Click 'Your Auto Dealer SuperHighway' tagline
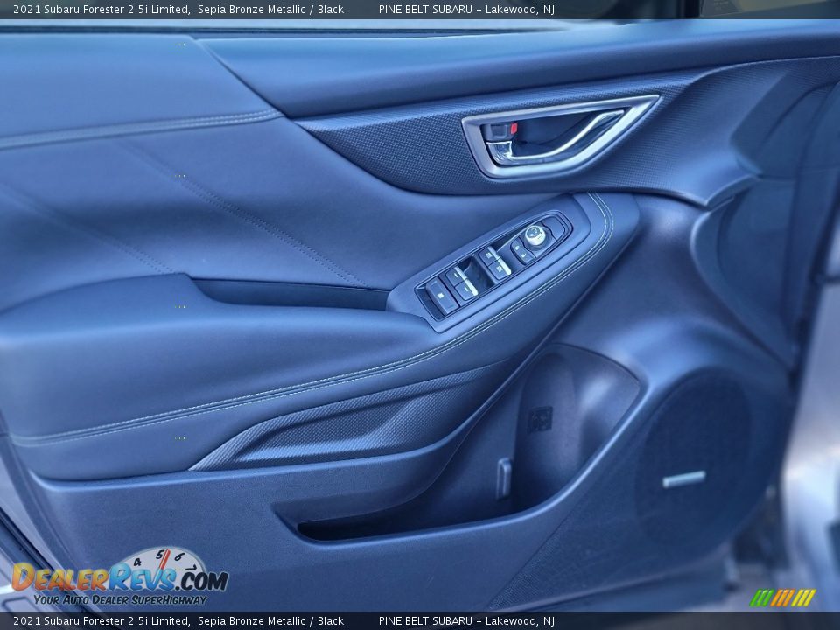The image size is (840, 630). tap(120, 600)
